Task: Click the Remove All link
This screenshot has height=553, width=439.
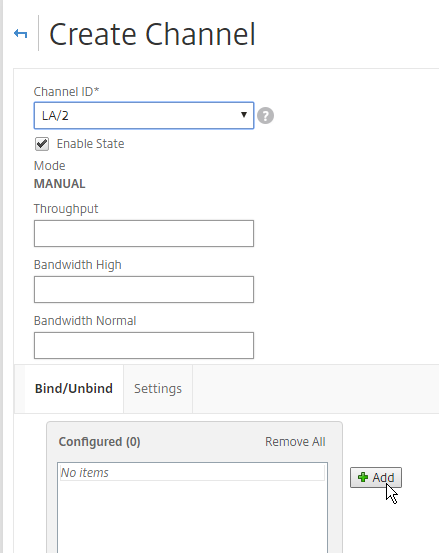Action: click(295, 442)
